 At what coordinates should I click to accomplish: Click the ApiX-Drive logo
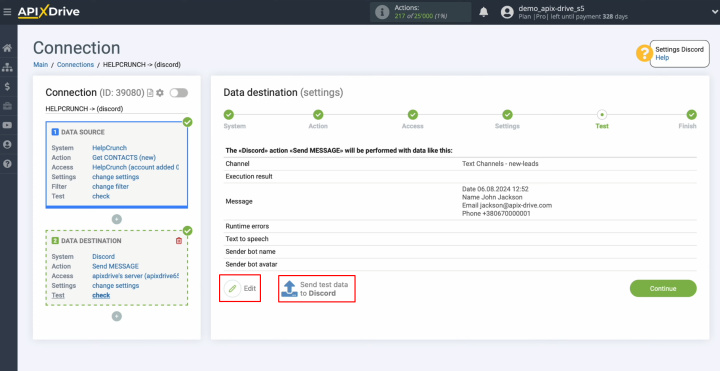tap(49, 12)
